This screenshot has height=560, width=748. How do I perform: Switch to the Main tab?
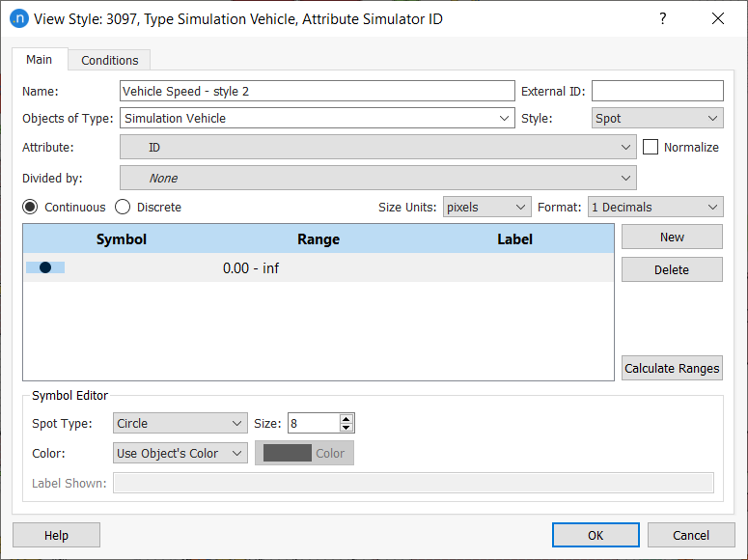coord(40,59)
